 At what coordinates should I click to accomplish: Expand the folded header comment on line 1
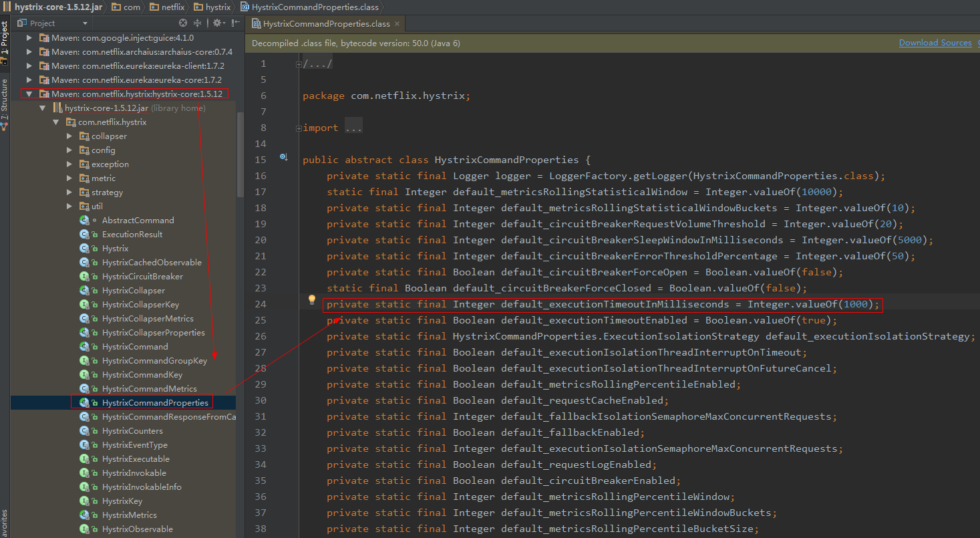(x=299, y=64)
